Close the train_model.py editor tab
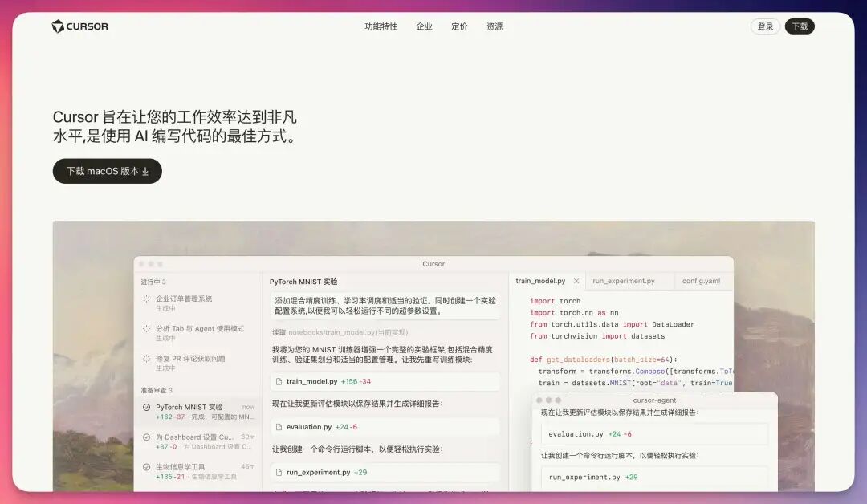 coord(576,281)
